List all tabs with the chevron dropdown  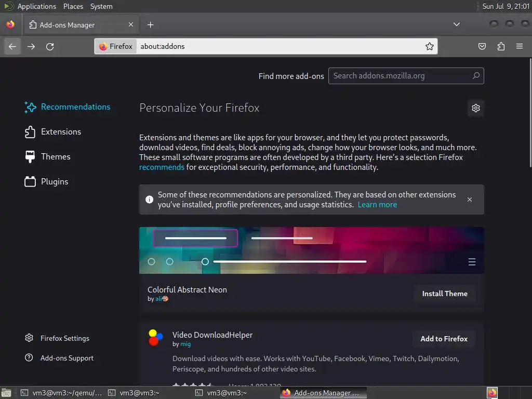[x=457, y=24]
